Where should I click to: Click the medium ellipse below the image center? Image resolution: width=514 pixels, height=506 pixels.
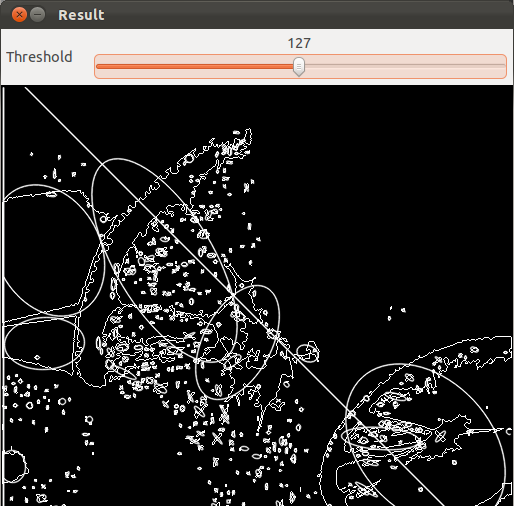(x=237, y=342)
